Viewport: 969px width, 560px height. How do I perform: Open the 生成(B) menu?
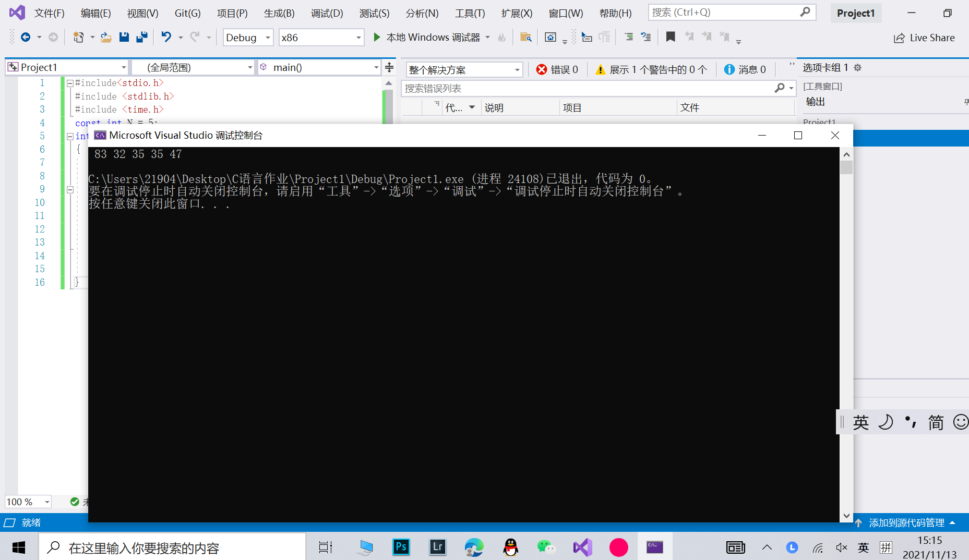[x=279, y=13]
